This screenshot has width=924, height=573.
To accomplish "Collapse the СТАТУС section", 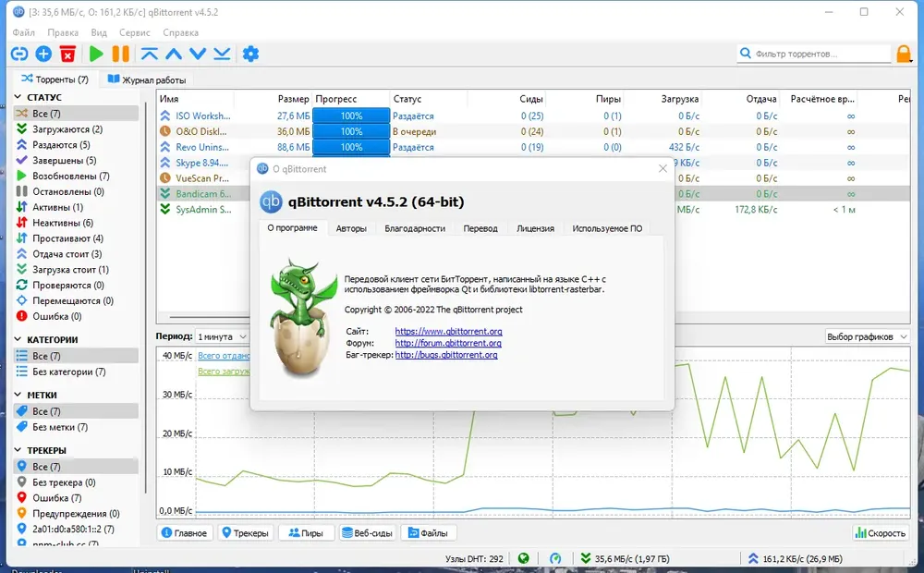I will (x=18, y=97).
